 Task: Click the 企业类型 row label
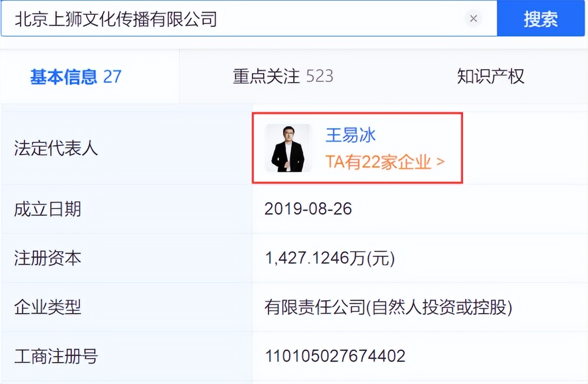[48, 308]
